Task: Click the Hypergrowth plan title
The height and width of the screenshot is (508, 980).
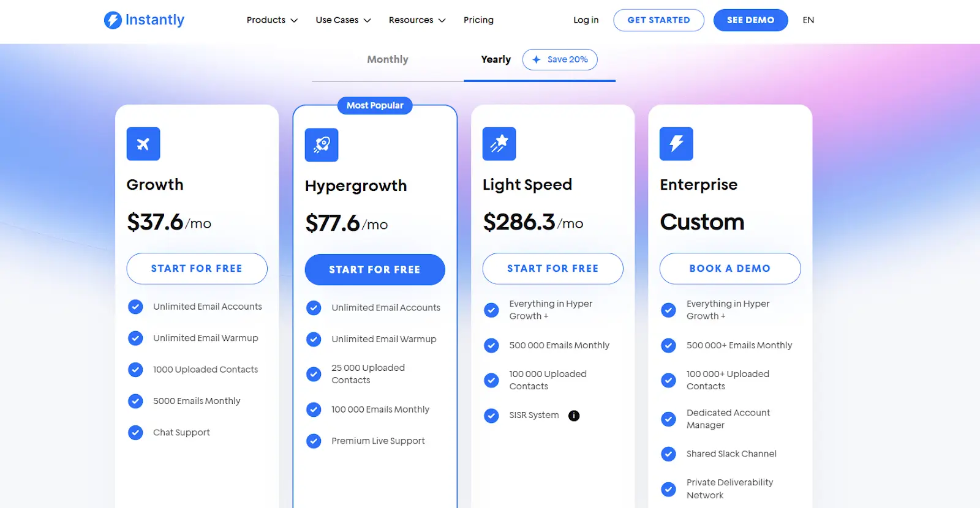Action: click(356, 186)
